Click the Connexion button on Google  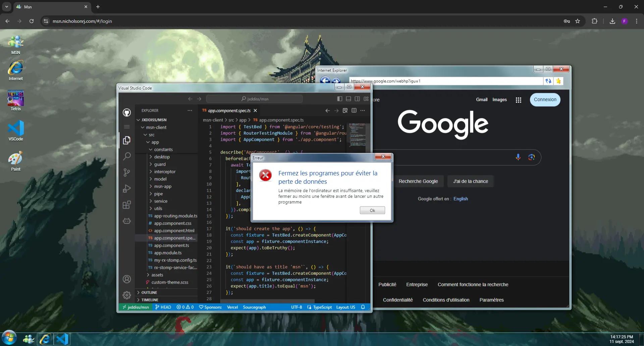pos(545,100)
